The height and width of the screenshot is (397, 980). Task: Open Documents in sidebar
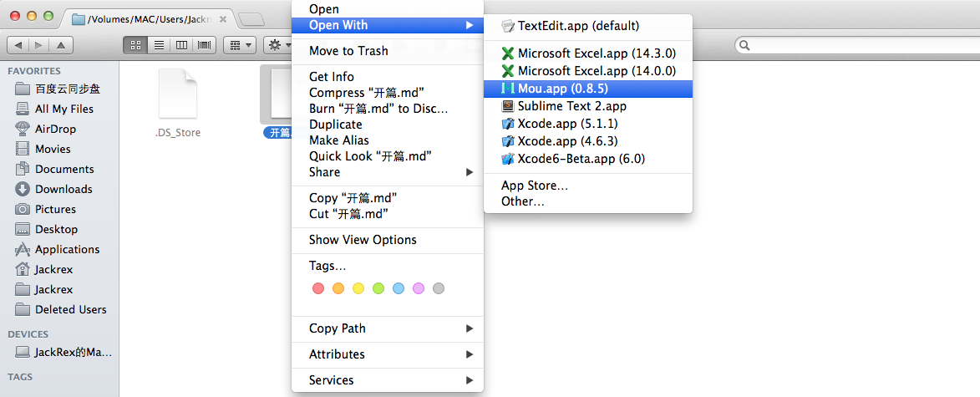(x=59, y=169)
